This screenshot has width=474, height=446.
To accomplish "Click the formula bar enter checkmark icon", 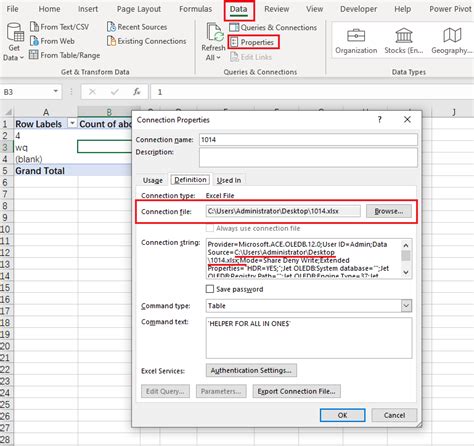I will tap(115, 92).
